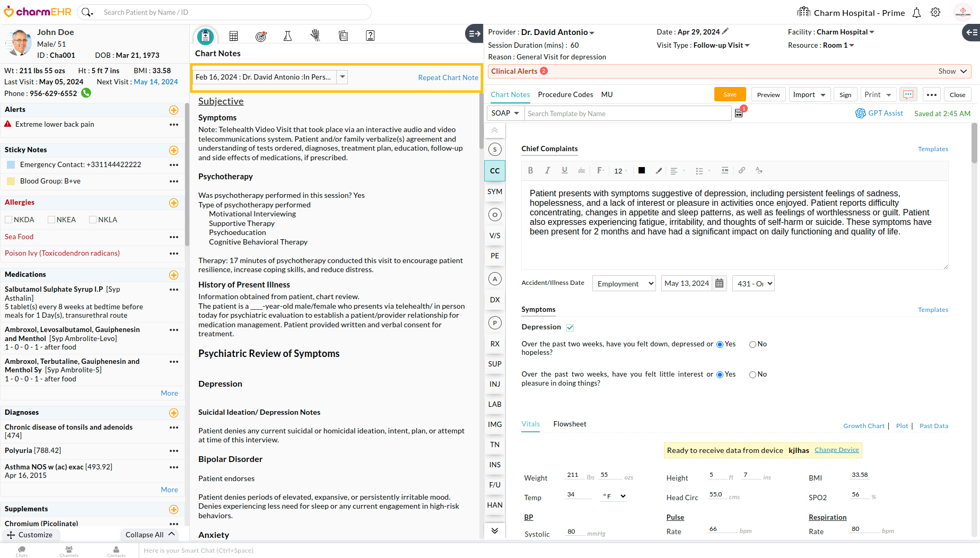Open the Flowsheet tab
This screenshot has width=980, height=558.
point(570,424)
